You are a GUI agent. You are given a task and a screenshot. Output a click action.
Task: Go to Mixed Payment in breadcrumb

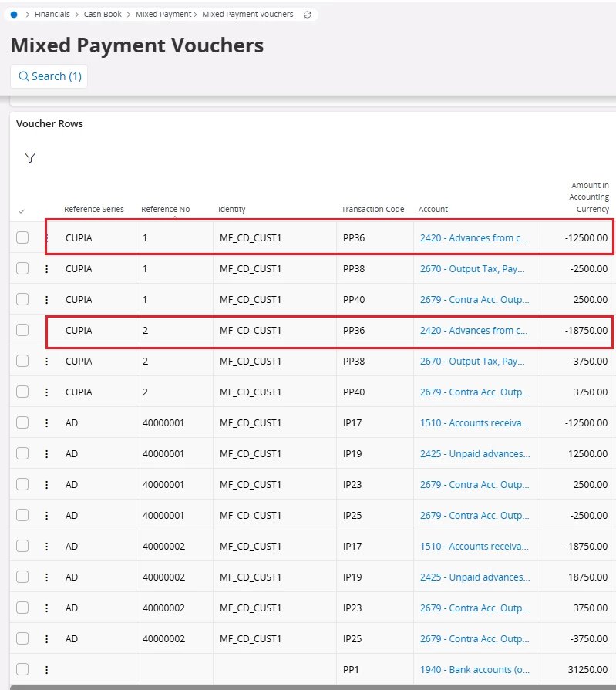[x=163, y=15]
